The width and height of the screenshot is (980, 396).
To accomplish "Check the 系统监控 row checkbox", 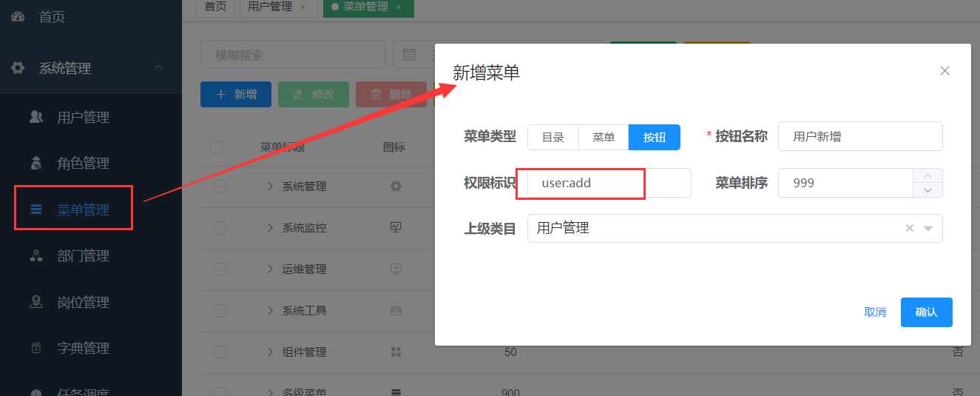I will 220,228.
